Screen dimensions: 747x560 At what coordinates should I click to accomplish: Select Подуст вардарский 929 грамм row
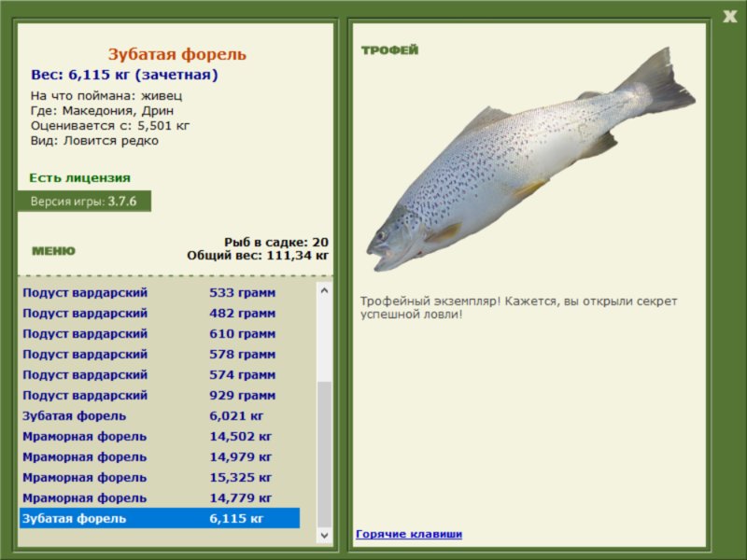[160, 395]
